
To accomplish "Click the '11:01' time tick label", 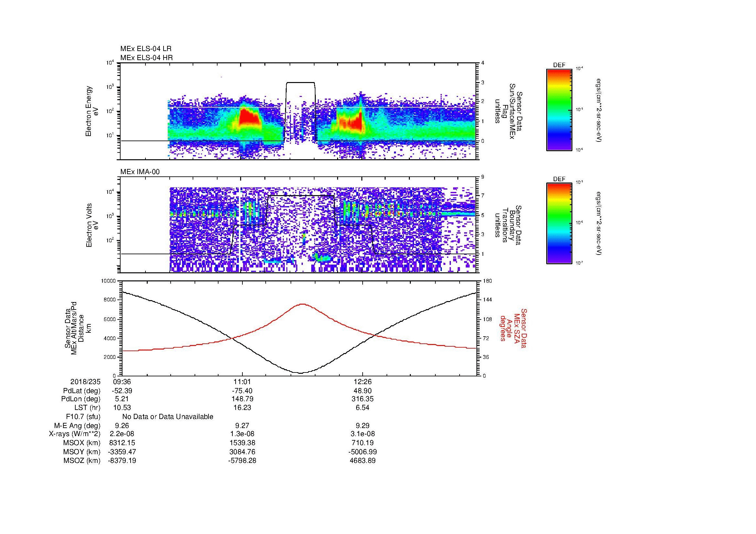I will pos(242,382).
